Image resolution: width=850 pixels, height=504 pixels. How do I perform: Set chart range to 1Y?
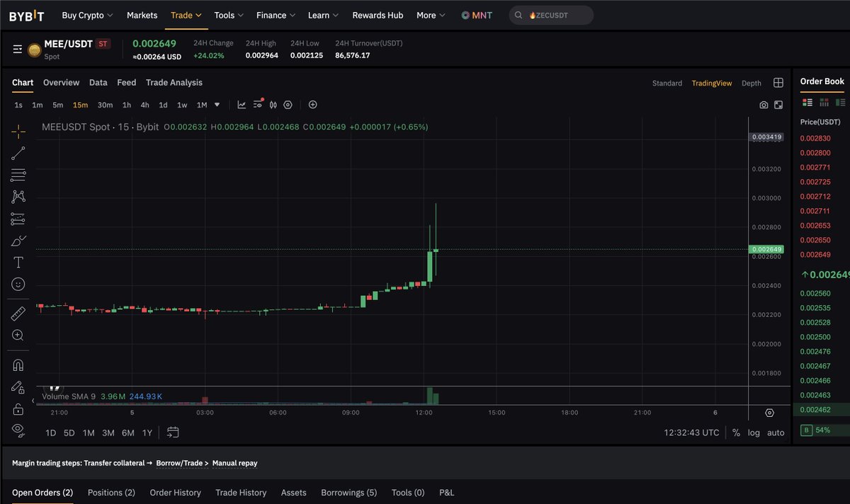point(147,433)
